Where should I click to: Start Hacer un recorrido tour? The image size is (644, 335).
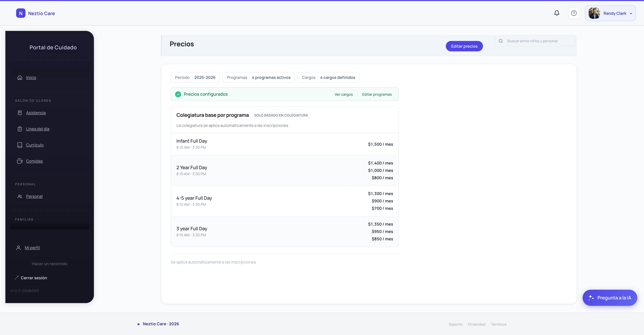point(49,264)
